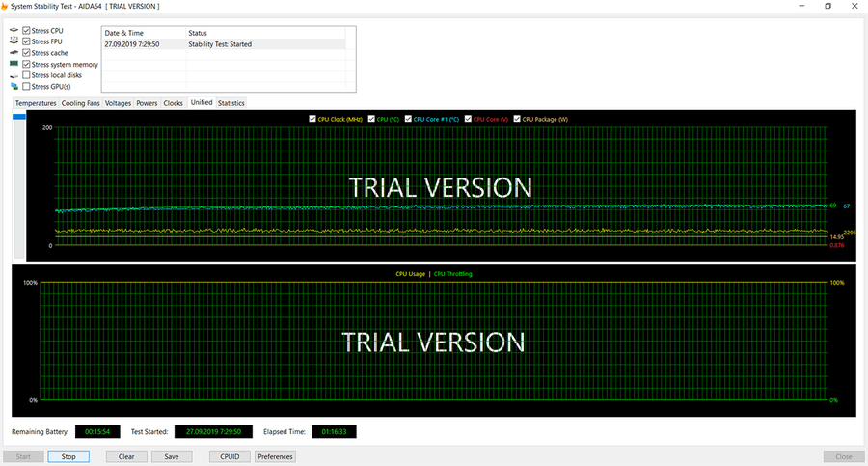Click the CPU Usage legend label

410,274
